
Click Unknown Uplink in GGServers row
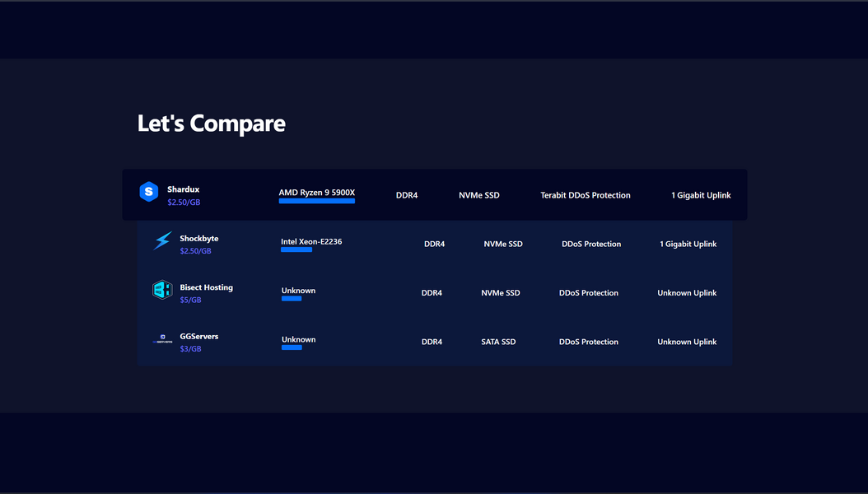[x=687, y=342]
